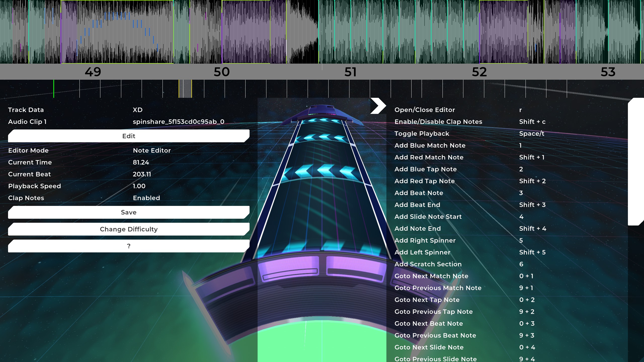Click the question mark help button
644x362 pixels.
coord(129,246)
